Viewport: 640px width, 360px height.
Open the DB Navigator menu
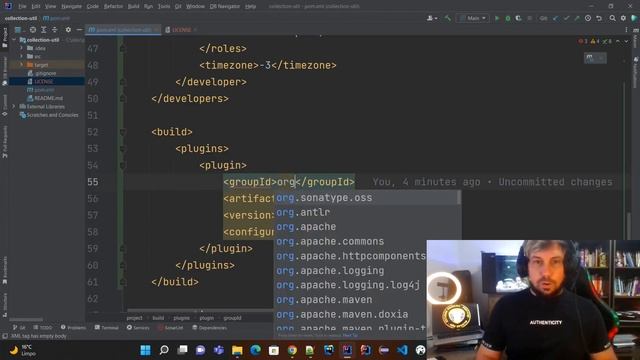point(224,6)
